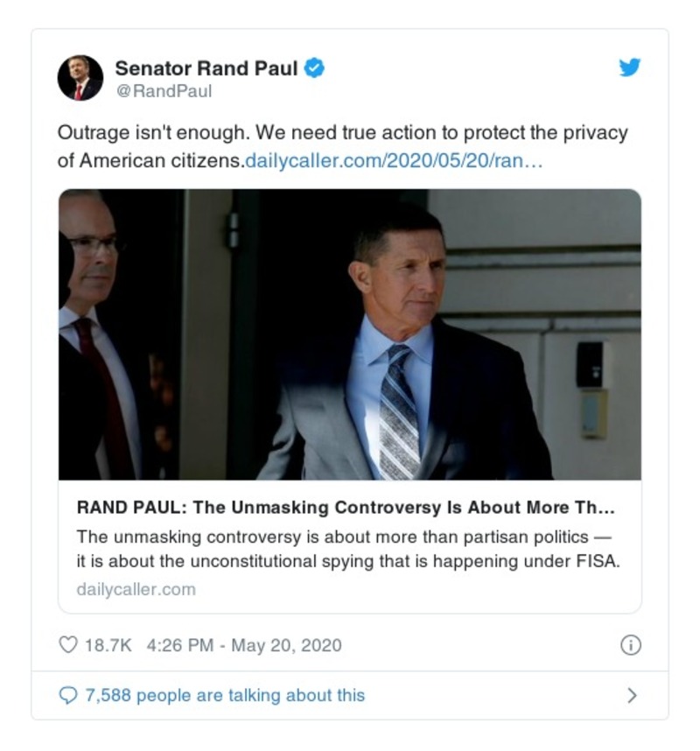Open the tweet info icon
The image size is (700, 751).
click(x=630, y=645)
